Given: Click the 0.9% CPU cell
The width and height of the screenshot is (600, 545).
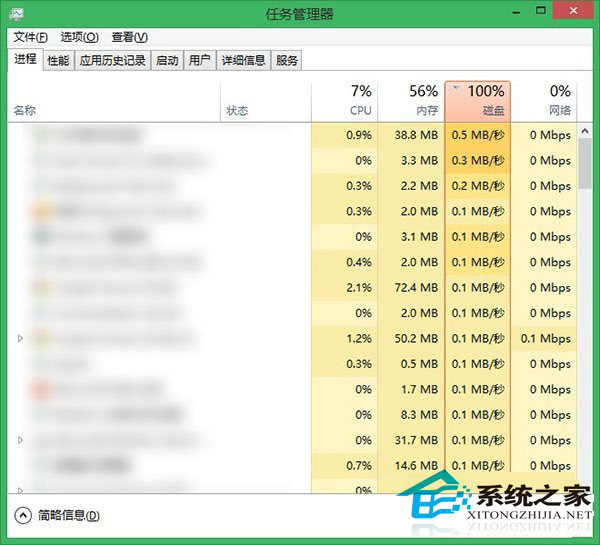Looking at the screenshot, I should [344, 135].
